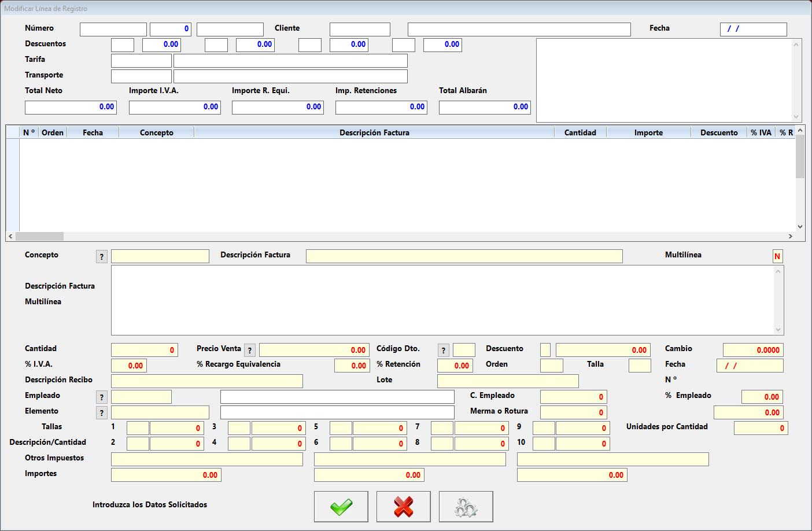Open the gears settings button

(466, 507)
